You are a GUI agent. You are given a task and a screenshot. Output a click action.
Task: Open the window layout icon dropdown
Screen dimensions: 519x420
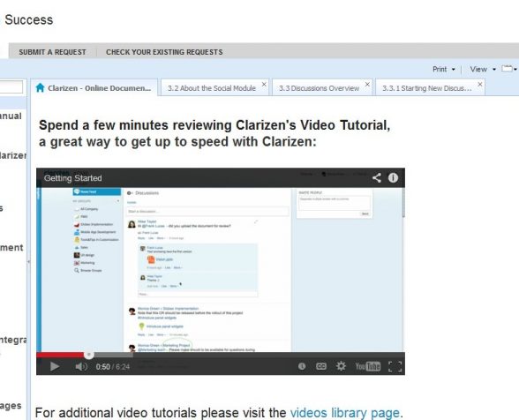tap(509, 69)
